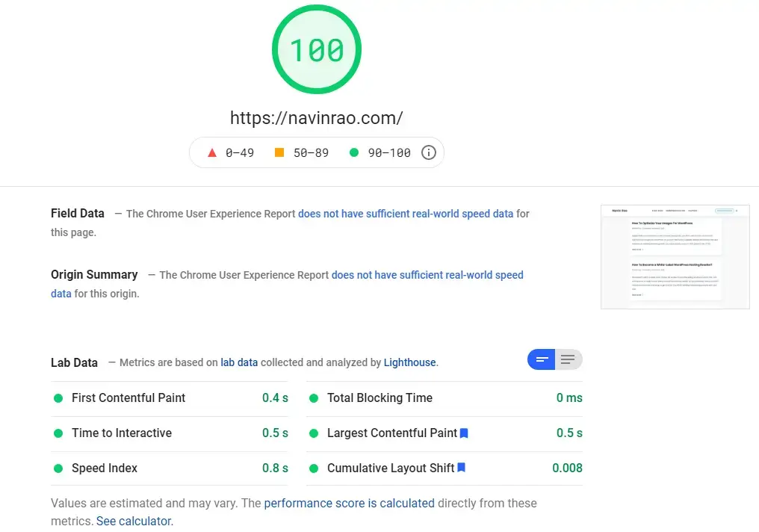Click the 100 performance score gauge
The height and width of the screenshot is (532, 759).
coord(317,49)
